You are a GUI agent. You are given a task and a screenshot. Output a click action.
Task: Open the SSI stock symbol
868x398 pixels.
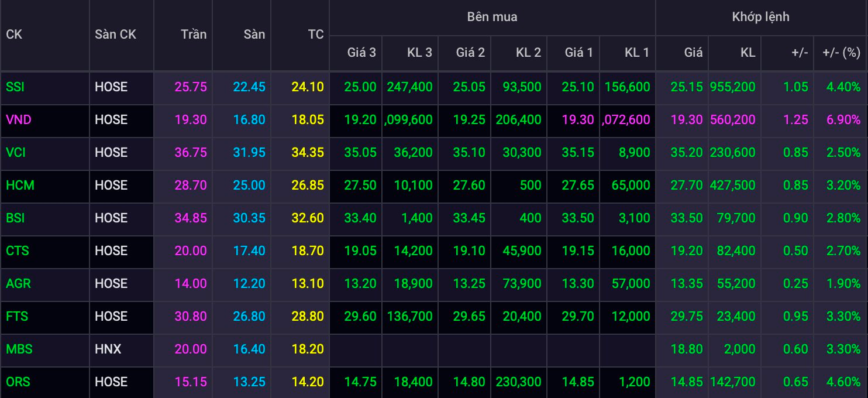point(15,87)
